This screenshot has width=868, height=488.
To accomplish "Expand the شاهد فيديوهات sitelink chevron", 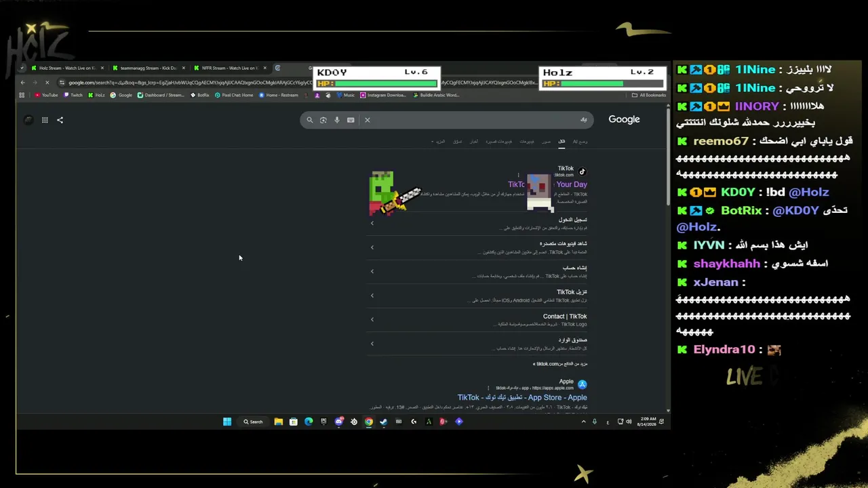I will [372, 247].
